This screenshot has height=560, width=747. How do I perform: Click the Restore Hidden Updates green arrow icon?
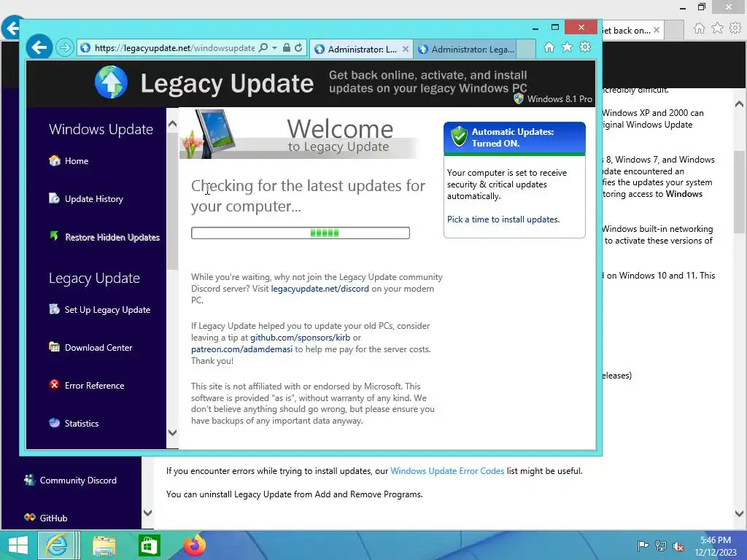54,236
